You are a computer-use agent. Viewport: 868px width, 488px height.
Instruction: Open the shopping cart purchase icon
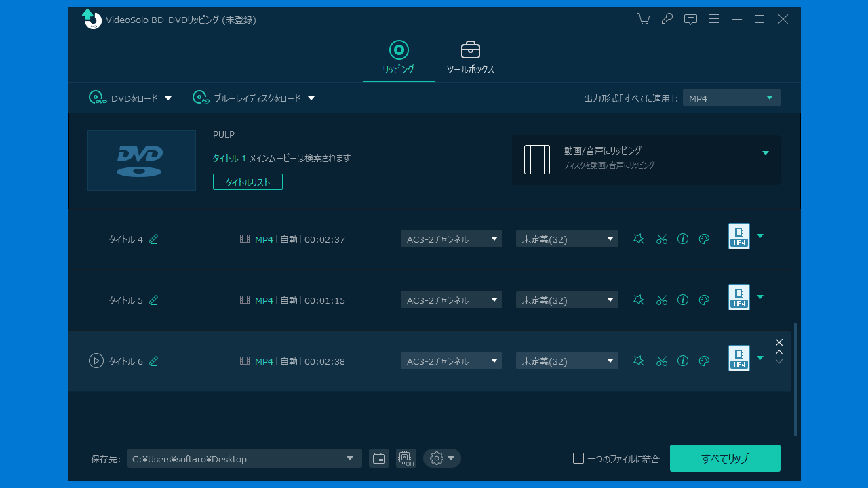(644, 19)
